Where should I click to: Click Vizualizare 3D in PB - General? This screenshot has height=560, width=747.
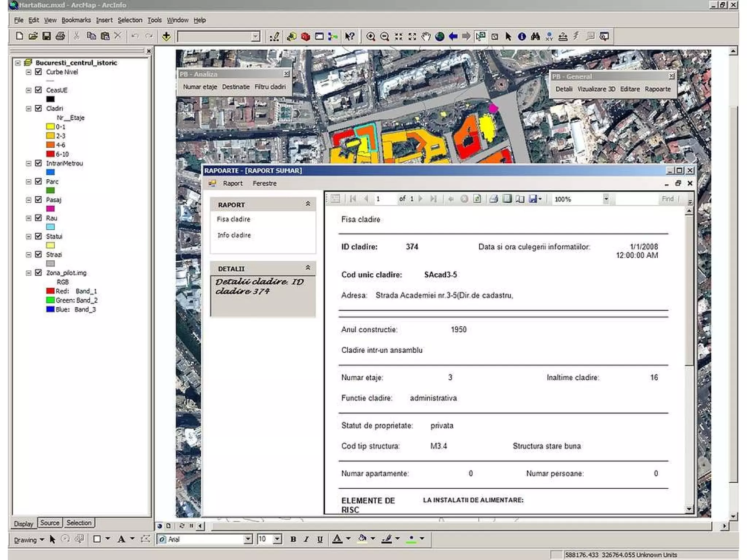click(596, 89)
